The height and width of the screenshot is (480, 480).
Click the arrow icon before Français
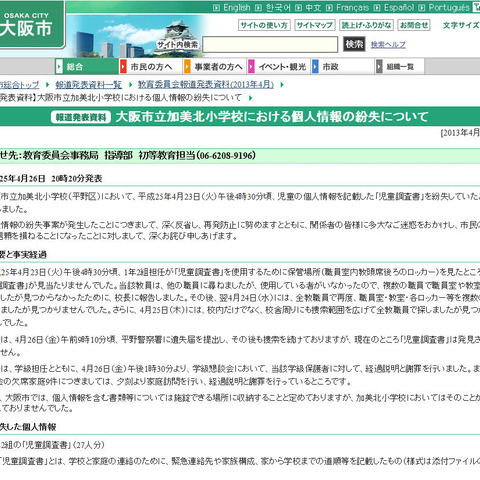click(x=329, y=8)
